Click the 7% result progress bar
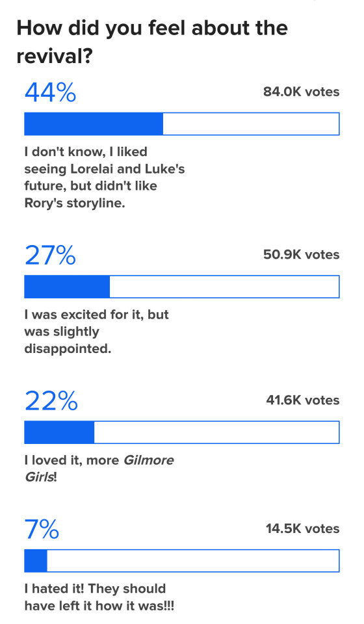This screenshot has height=624, width=364. [x=182, y=561]
